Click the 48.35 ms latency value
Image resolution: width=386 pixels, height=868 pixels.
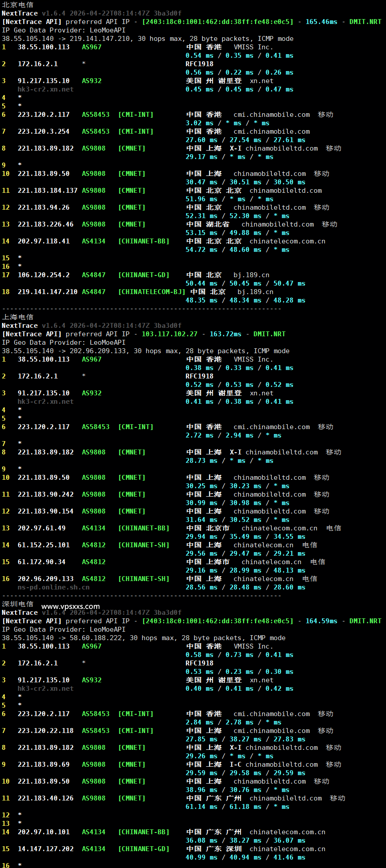point(202,300)
